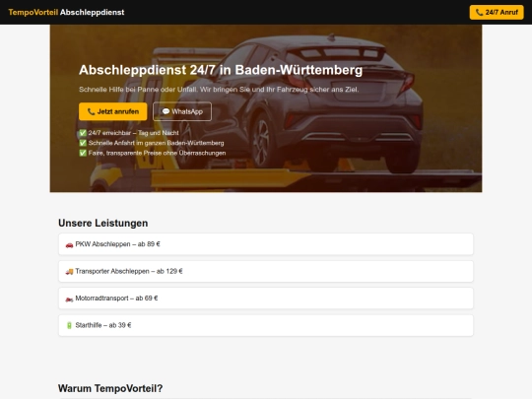Click the phone icon in 24/7 Anruf button
Image resolution: width=532 pixels, height=399 pixels.
pos(479,12)
